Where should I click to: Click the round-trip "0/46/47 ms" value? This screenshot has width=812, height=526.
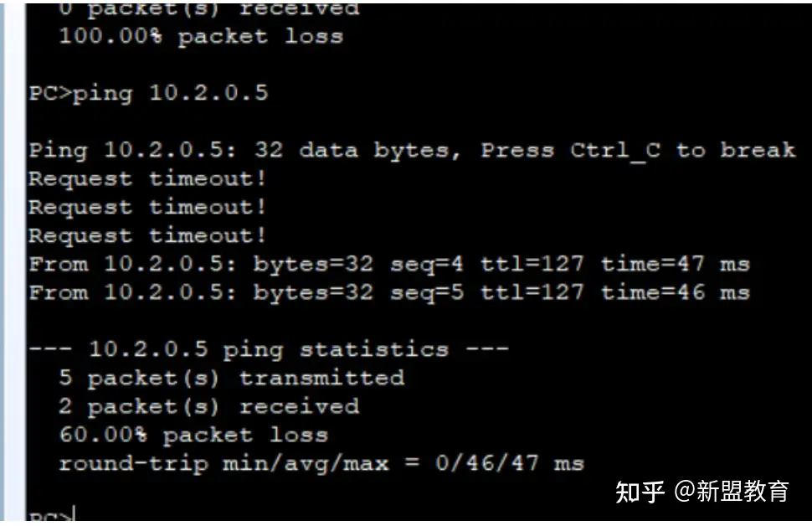coord(509,463)
